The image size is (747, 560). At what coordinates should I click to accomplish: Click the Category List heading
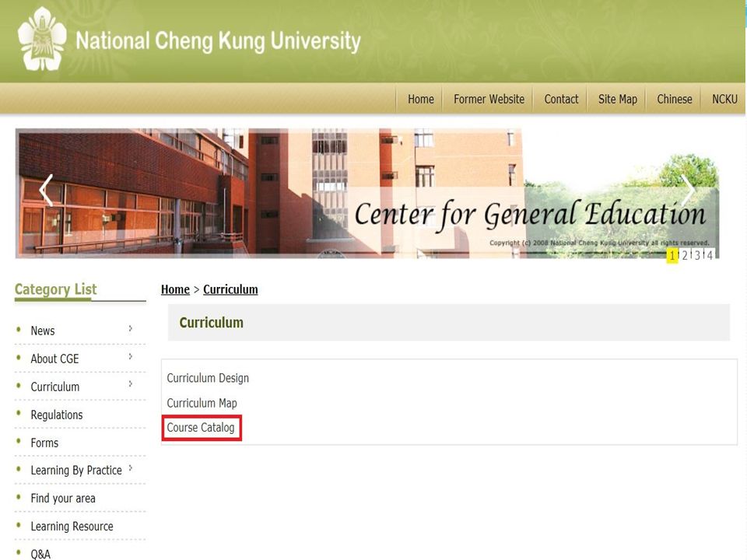[56, 289]
